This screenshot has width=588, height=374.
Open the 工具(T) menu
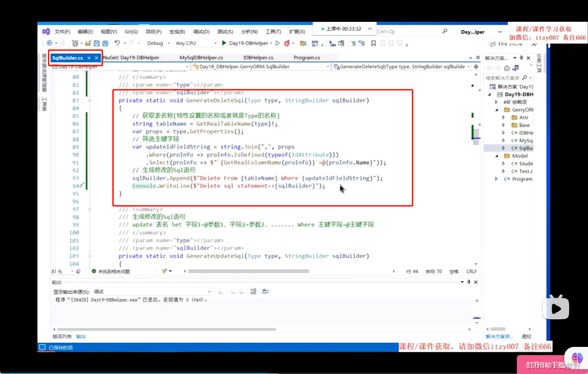(x=273, y=31)
